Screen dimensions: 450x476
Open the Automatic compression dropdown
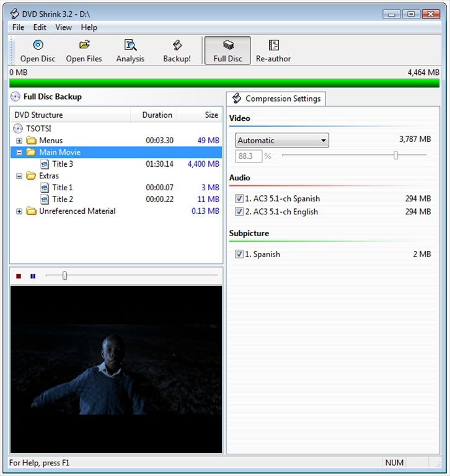click(x=282, y=140)
